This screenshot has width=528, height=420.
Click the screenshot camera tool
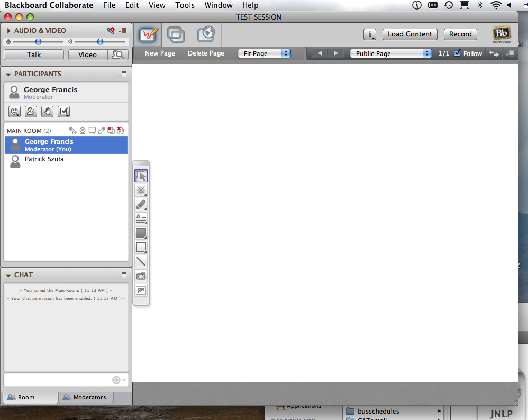click(x=141, y=276)
